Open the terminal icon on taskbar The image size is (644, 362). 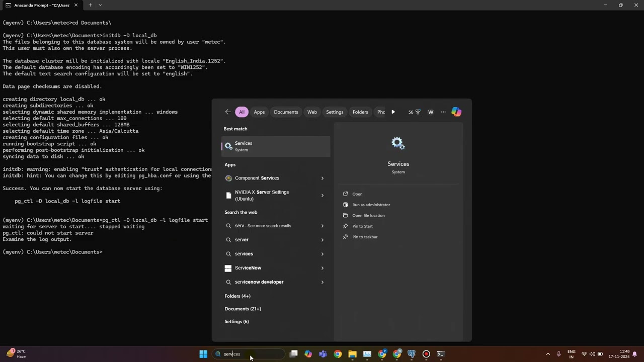(441, 354)
